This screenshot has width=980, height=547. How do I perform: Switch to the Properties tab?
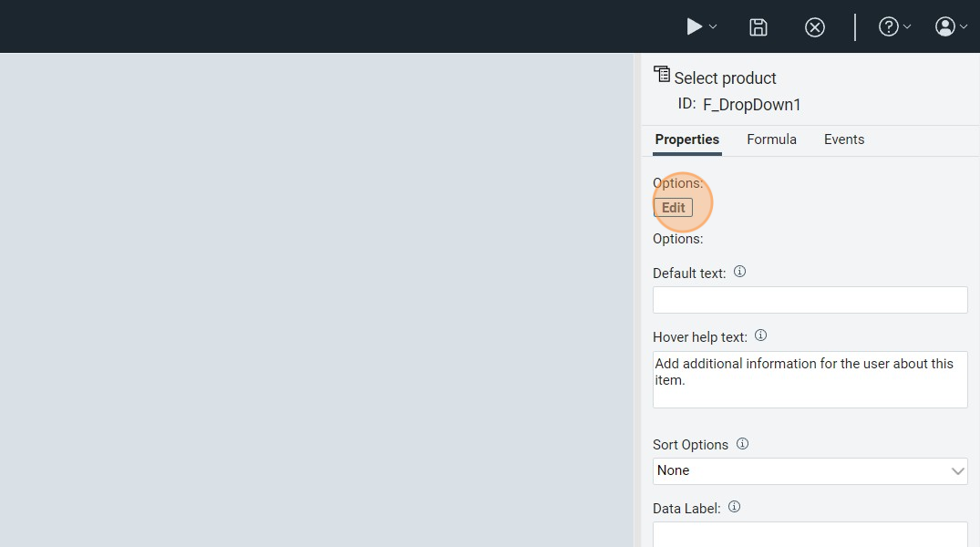686,139
